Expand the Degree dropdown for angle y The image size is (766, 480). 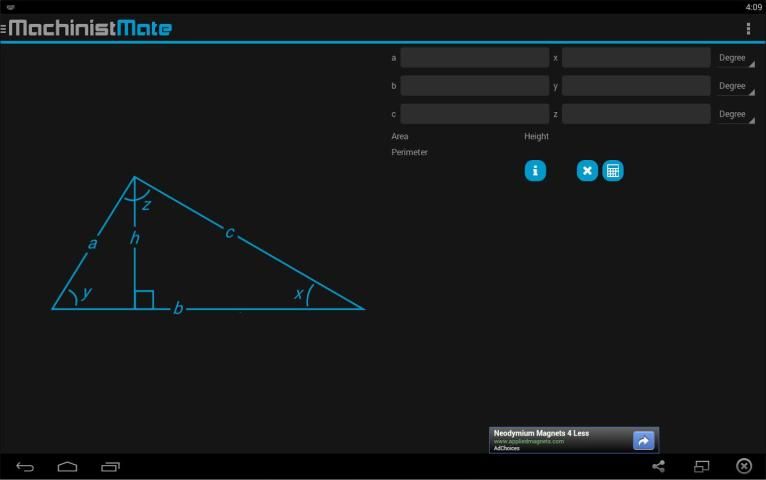[x=736, y=86]
